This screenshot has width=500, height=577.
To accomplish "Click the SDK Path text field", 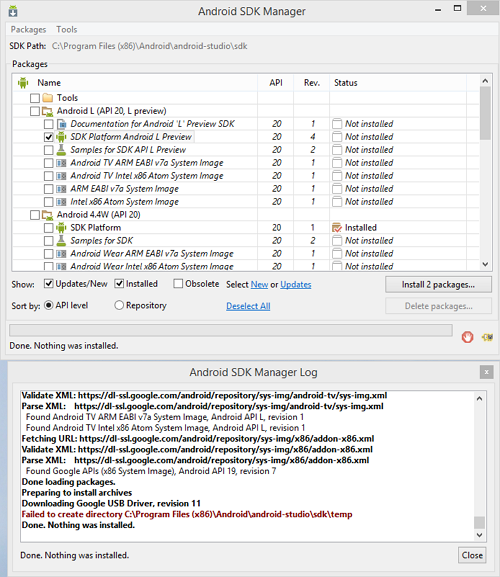I will [149, 46].
